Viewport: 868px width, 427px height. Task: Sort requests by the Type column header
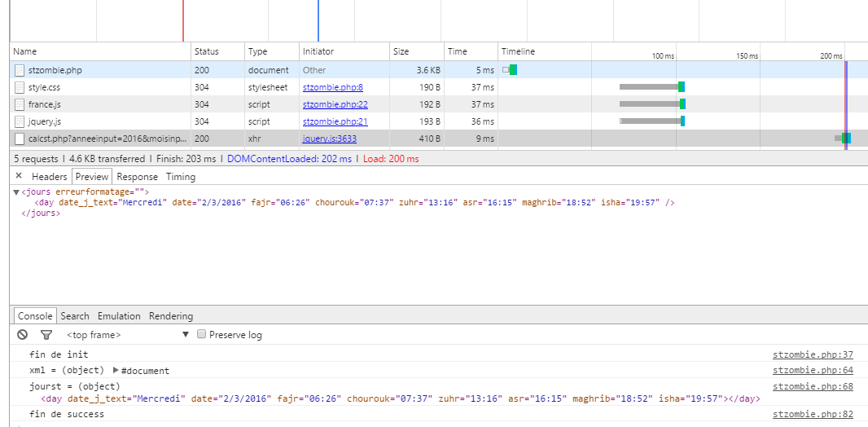coord(272,51)
